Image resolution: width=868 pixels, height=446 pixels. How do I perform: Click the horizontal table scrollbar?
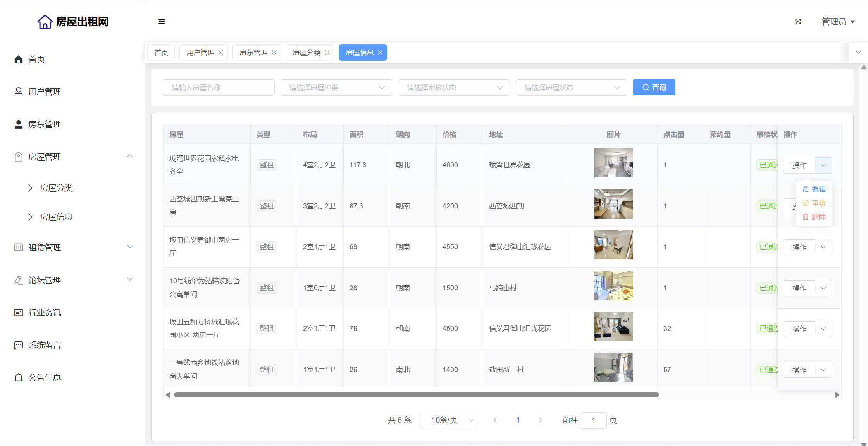click(x=416, y=394)
